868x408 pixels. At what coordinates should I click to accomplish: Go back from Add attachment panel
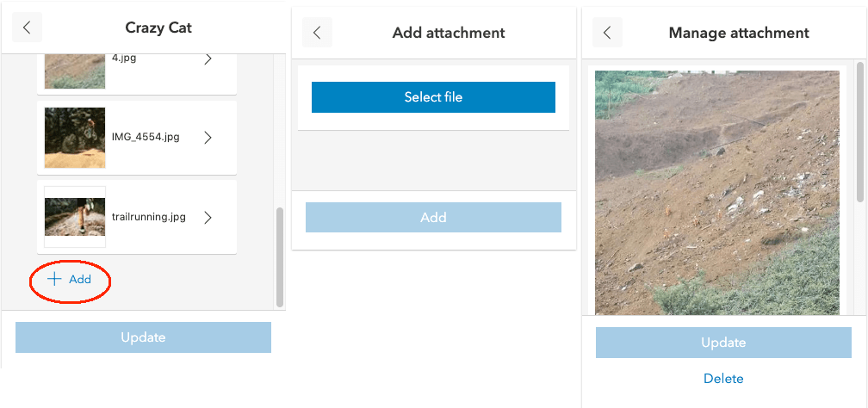[x=317, y=33]
